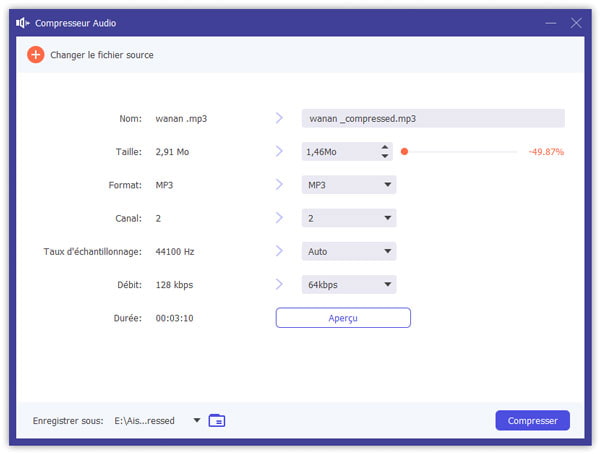Click the arrow icon in the Format row
Viewport: 600px width, 454px height.
280,185
